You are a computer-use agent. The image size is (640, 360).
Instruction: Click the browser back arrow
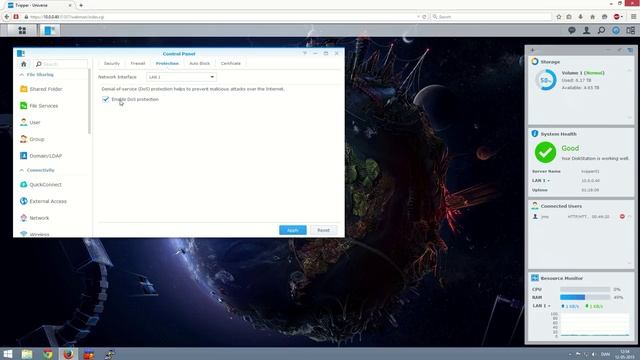(7, 17)
